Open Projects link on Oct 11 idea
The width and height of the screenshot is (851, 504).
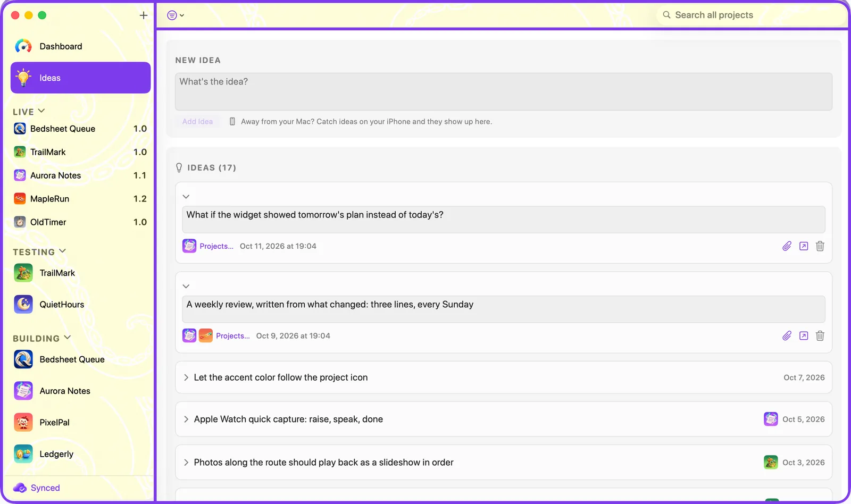coord(216,246)
